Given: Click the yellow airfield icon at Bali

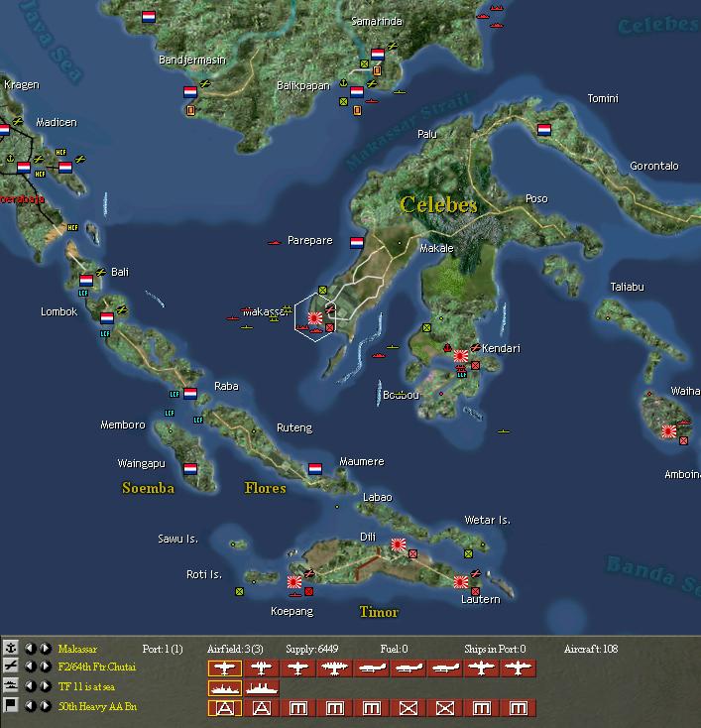Looking at the screenshot, I should click(x=101, y=272).
